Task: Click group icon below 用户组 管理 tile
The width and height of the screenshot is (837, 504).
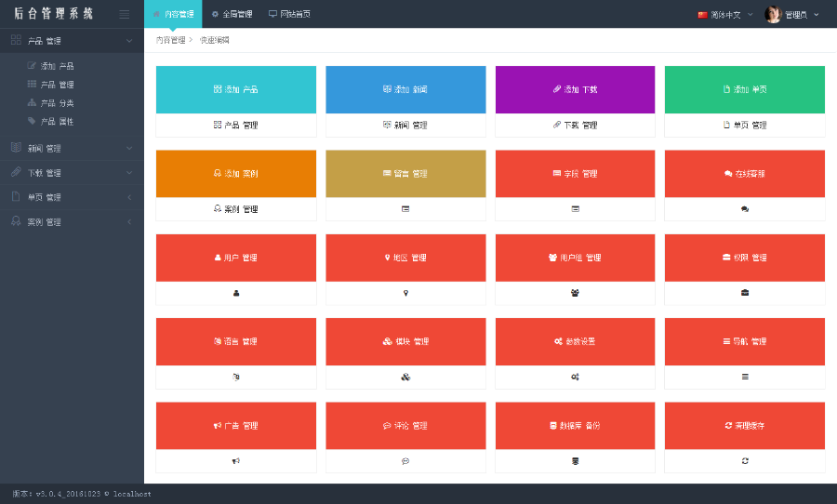Action: pos(575,293)
